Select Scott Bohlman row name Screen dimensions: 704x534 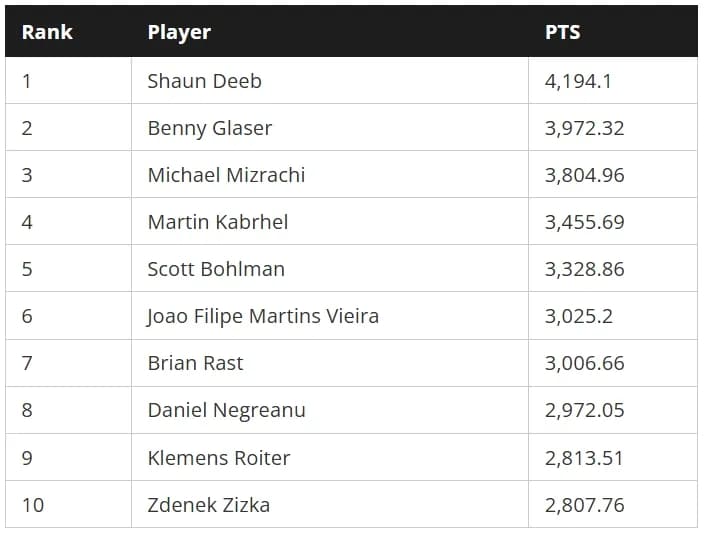(216, 269)
